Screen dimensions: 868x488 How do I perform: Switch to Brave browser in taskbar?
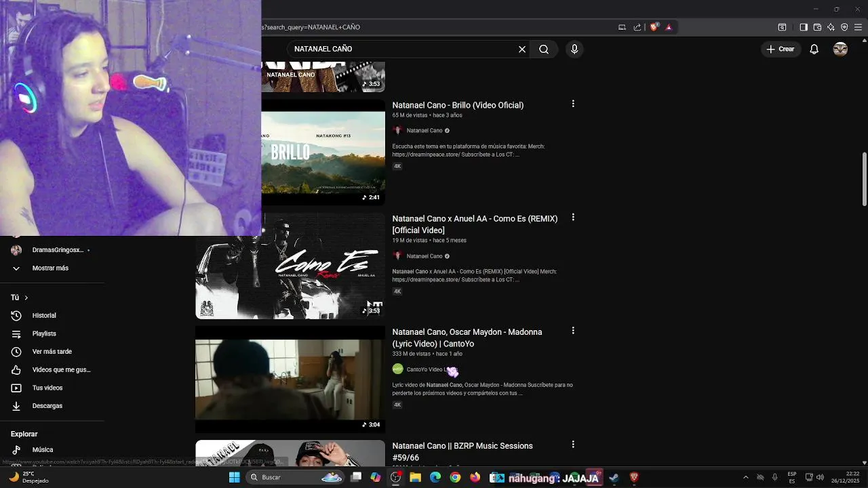click(x=634, y=477)
